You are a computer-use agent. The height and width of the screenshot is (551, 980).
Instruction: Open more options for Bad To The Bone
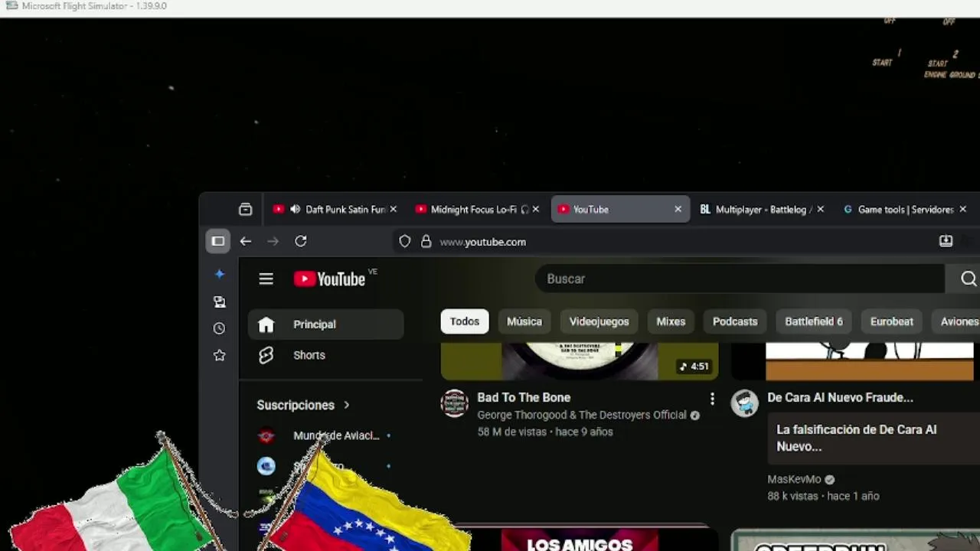pyautogui.click(x=712, y=399)
